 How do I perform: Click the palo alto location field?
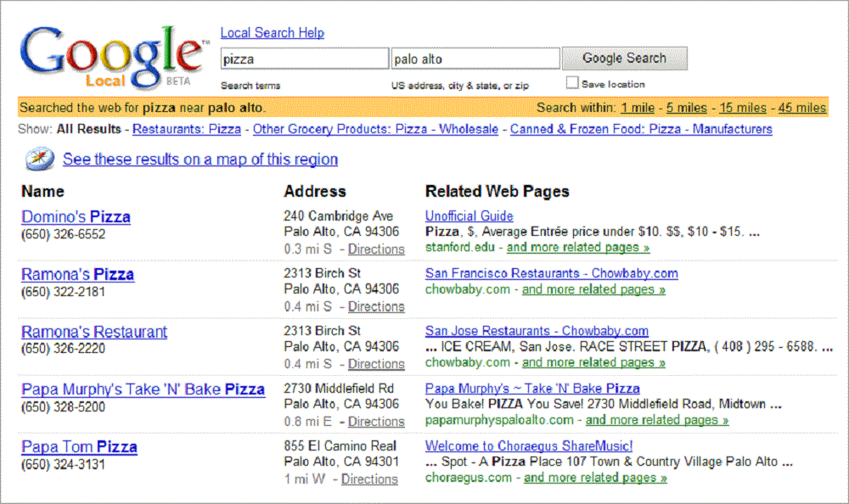[x=475, y=59]
